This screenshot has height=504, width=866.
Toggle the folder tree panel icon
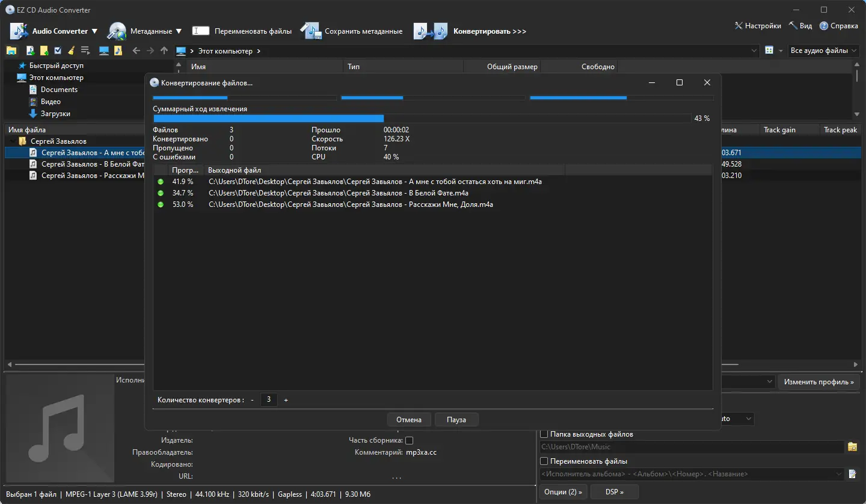click(x=11, y=51)
